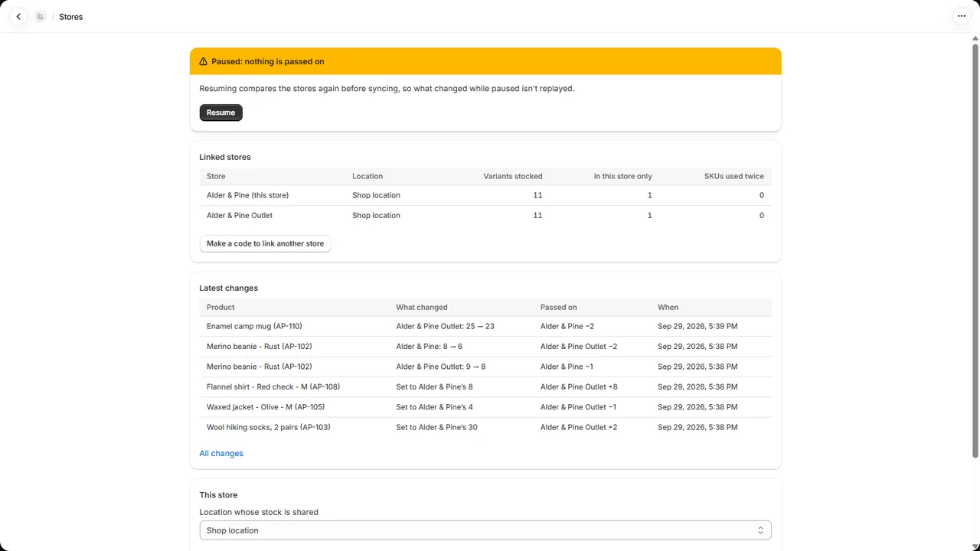Click Alder & Pine Outlet: 9 → 8 cell
The image size is (980, 551).
pos(440,367)
